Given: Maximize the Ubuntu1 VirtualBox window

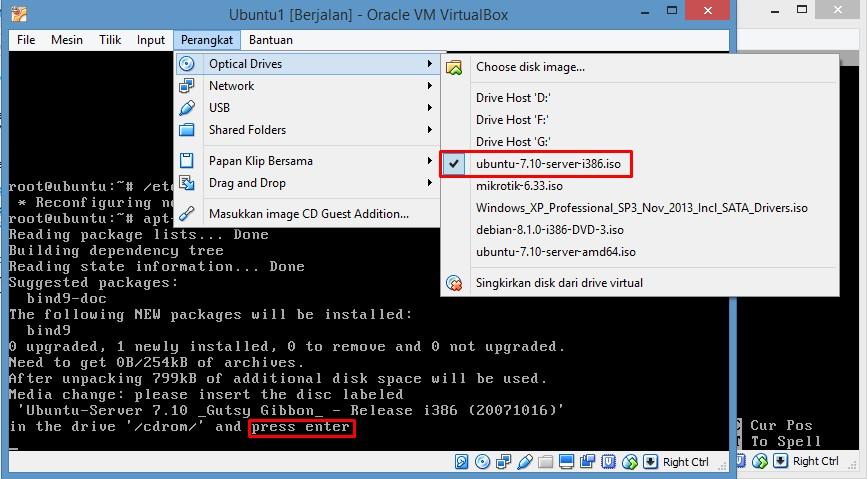Looking at the screenshot, I should click(672, 11).
